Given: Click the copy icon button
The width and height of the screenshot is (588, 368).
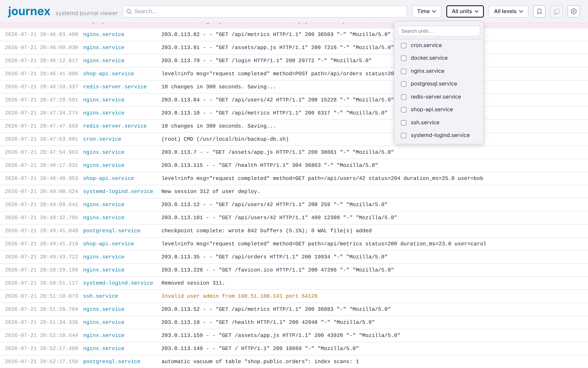Looking at the screenshot, I should click(x=556, y=11).
